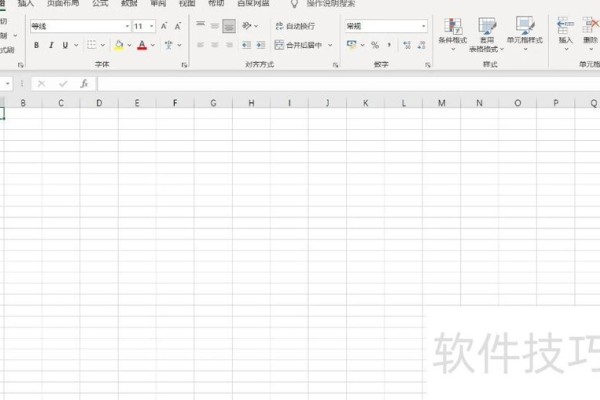Align text right
Screen dimensions: 600x400
[x=229, y=45]
